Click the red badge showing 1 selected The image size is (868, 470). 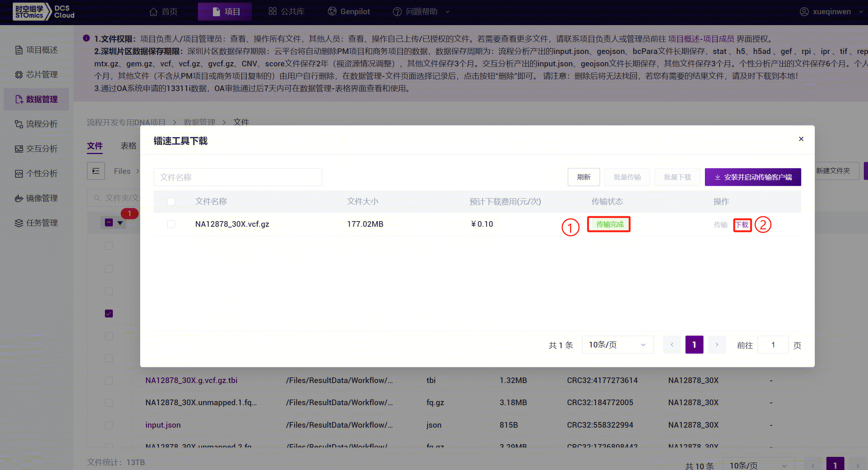coord(130,213)
